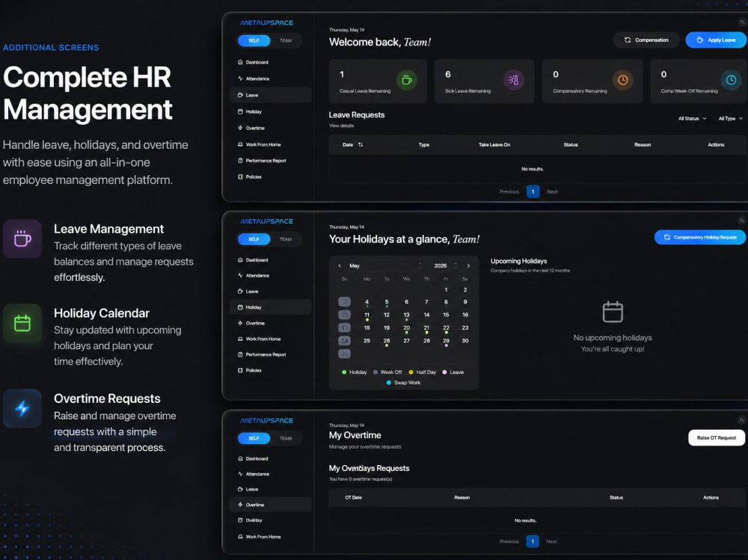The width and height of the screenshot is (748, 560).
Task: Click Previous in the overtime requests pagination
Action: tap(509, 541)
